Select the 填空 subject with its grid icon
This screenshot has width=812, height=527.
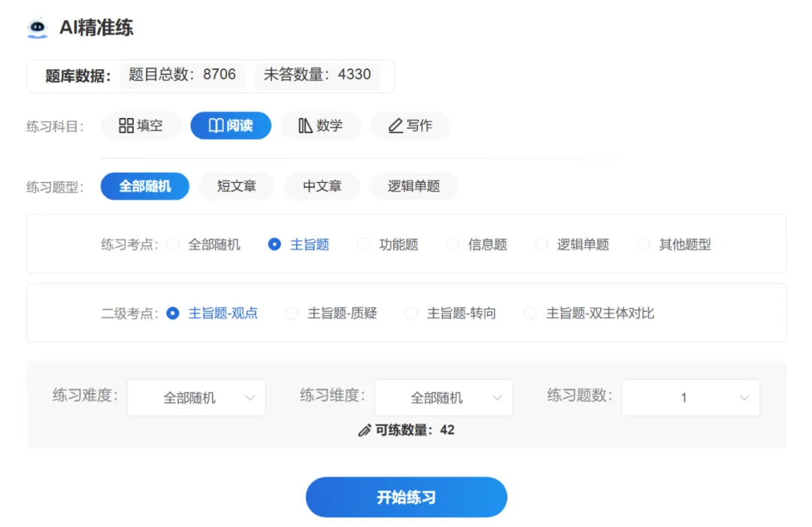[x=141, y=126]
